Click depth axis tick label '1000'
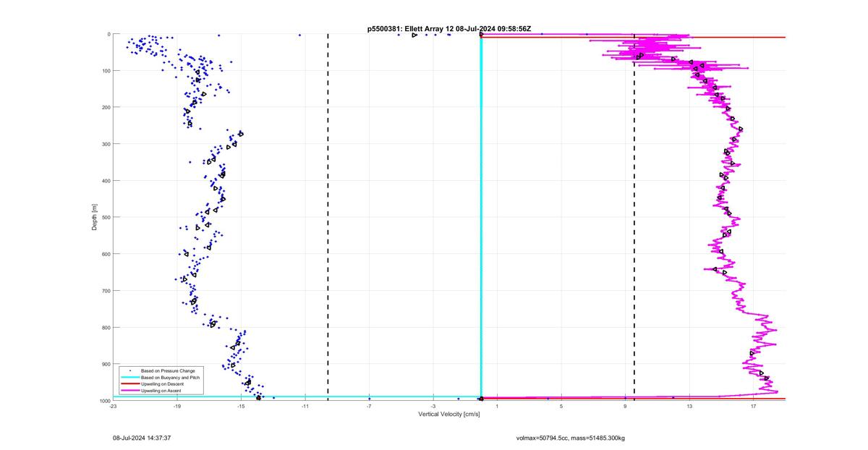Viewport: 868px width, 450px height. pyautogui.click(x=104, y=401)
